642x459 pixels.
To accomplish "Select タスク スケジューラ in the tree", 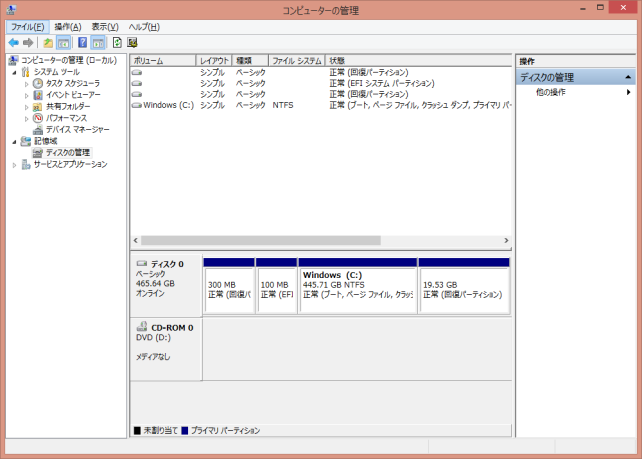I will (72, 83).
